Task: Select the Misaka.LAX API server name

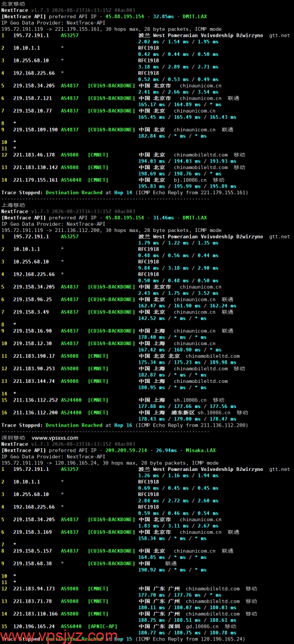Action: pos(201,450)
